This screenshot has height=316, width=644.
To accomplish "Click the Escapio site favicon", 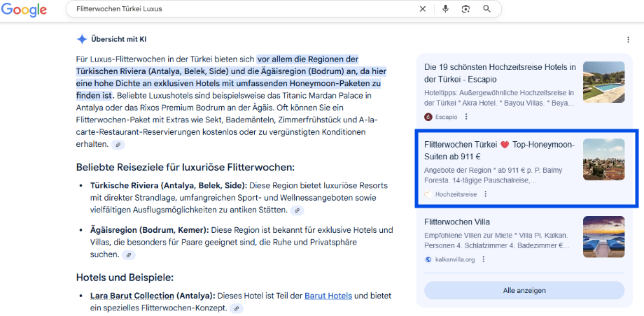I will click(x=428, y=117).
